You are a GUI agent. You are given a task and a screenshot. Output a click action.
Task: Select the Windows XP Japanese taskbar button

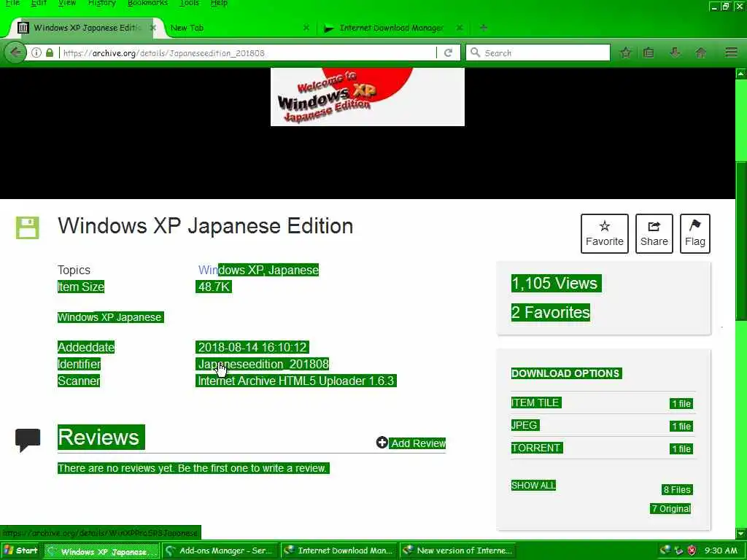click(101, 551)
